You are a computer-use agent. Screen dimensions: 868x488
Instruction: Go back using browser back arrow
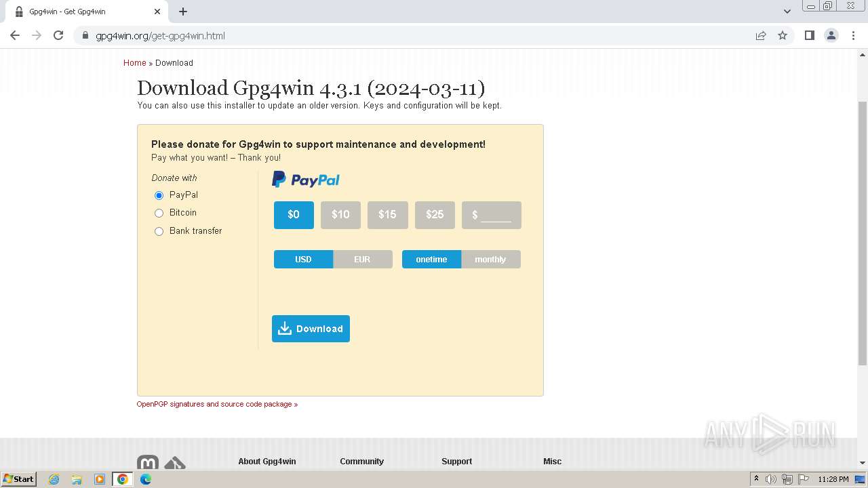[x=15, y=35]
